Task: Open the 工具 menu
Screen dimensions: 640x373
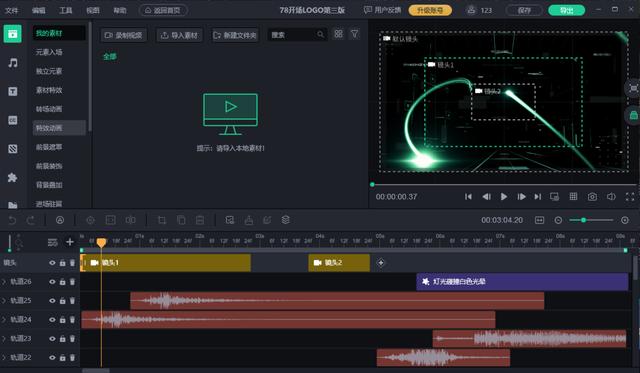Action: coord(66,10)
